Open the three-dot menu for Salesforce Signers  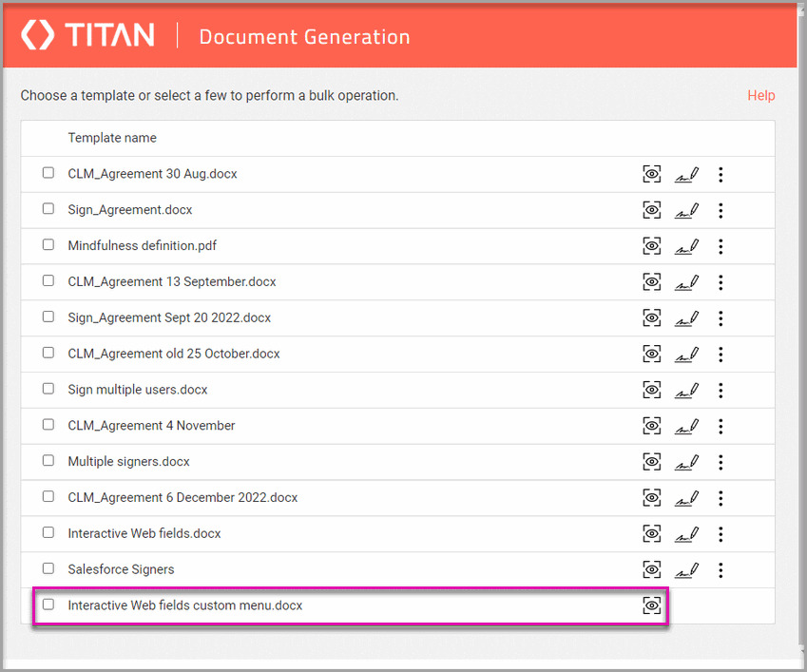point(721,571)
